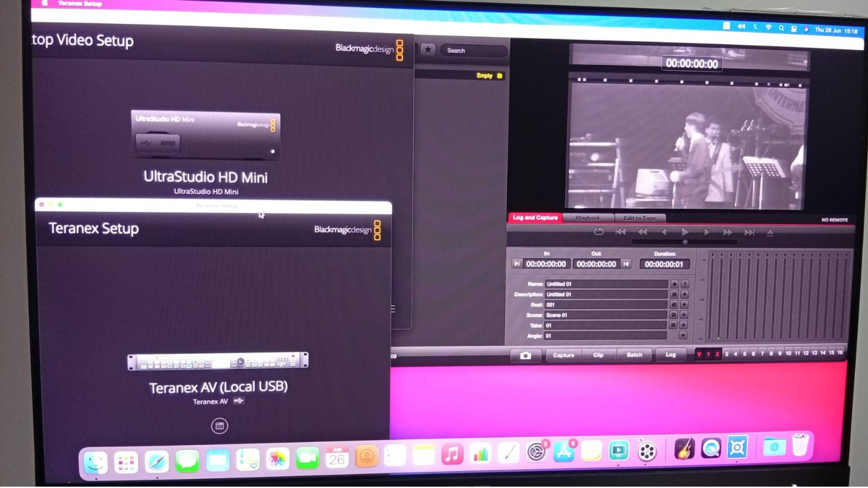Show favorites with the star button
Image resolution: width=868 pixels, height=488 pixels.
click(428, 50)
